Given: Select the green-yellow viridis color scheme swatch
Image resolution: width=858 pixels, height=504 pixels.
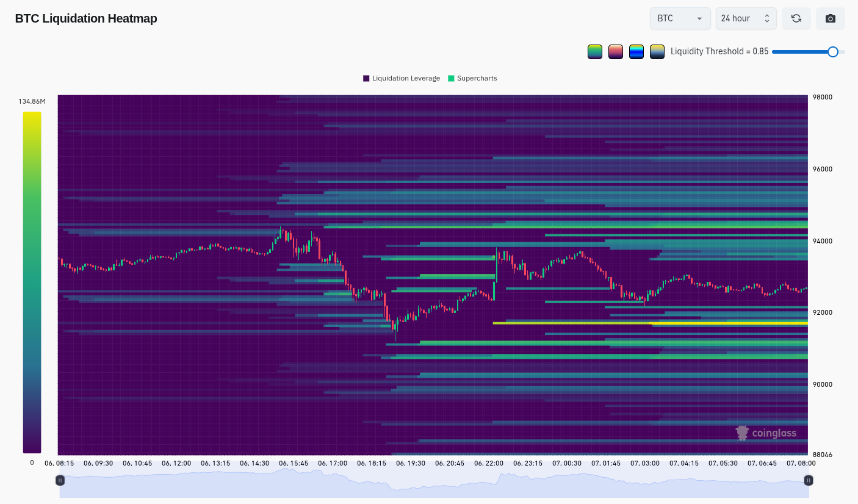Looking at the screenshot, I should [x=595, y=52].
